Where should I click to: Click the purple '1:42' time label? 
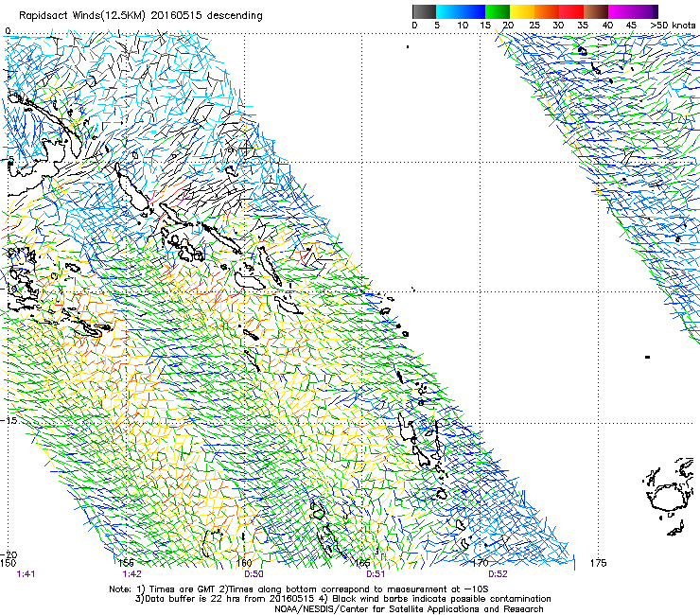click(x=132, y=574)
